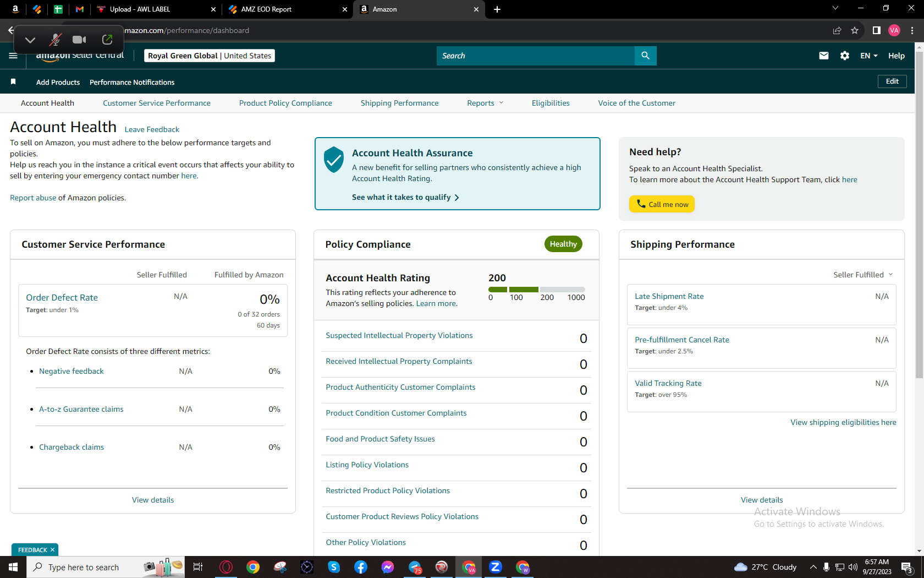Screen dimensions: 924x578
Task: Open the browser side panel icon
Action: [877, 30]
